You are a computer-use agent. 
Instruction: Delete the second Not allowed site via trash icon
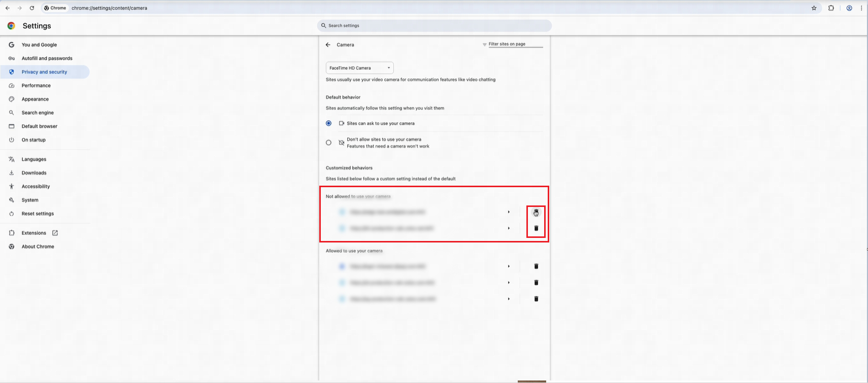click(x=536, y=228)
